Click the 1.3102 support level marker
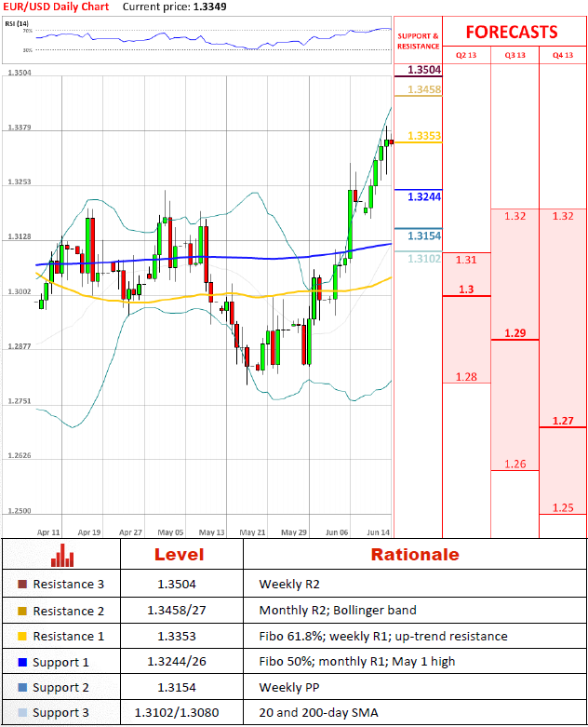 [424, 258]
